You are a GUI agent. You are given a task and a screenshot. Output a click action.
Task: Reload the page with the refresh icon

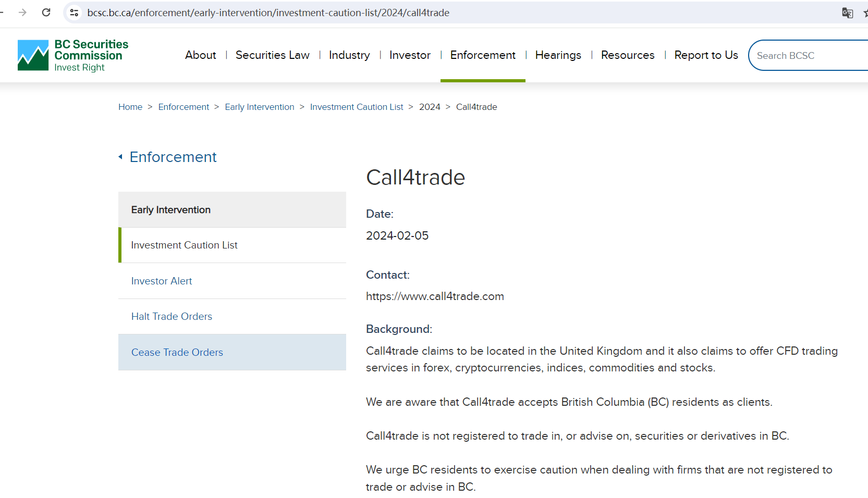click(46, 13)
